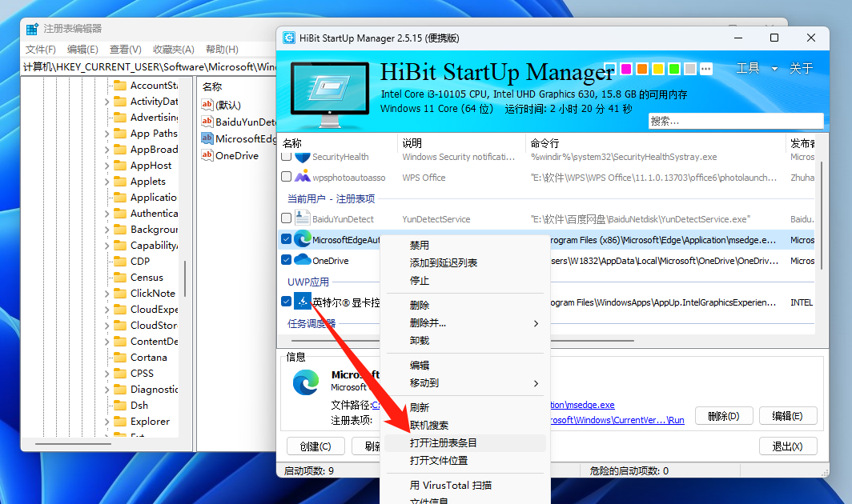Select the ClickNote folder icon in registry tree
852x504 pixels.
tap(120, 294)
